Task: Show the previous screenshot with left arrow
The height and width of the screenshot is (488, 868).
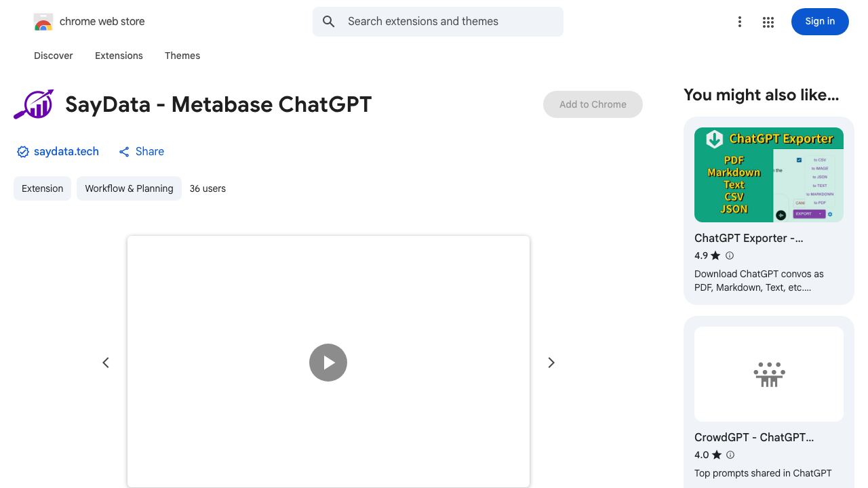Action: coord(106,363)
